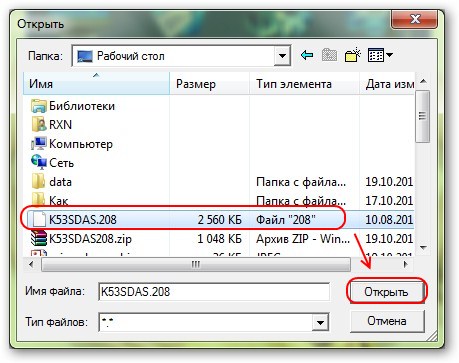This screenshot has width=459, height=363.
Task: Expand the Папка location dropdown
Action: point(282,55)
